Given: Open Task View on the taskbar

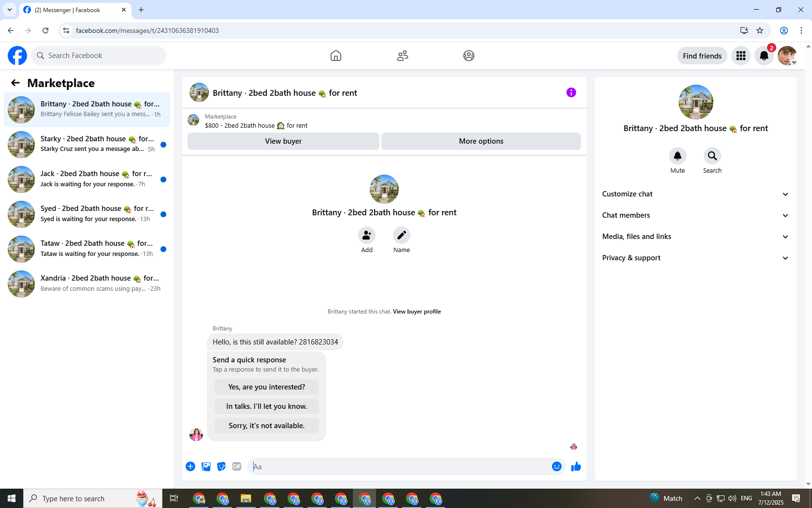Looking at the screenshot, I should [x=174, y=498].
